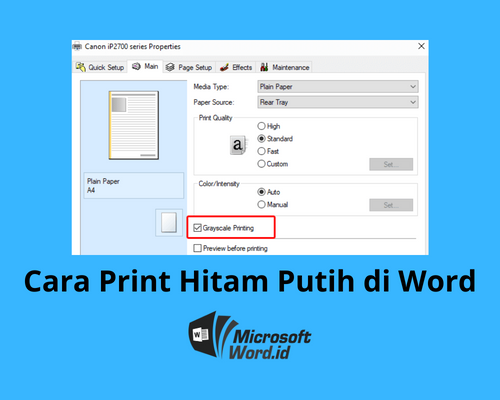The height and width of the screenshot is (400, 500).
Task: Click Set button in Color/Intensity group
Action: (x=391, y=205)
